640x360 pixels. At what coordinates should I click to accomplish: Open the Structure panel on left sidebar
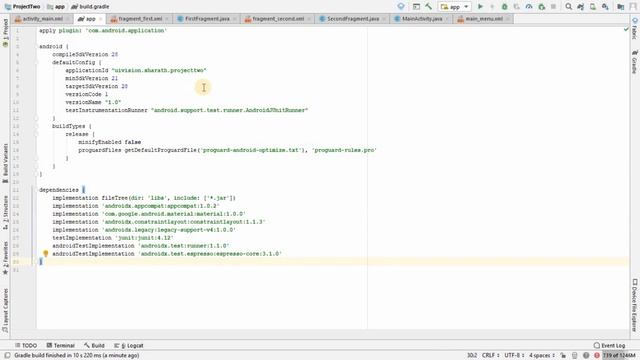pyautogui.click(x=5, y=213)
